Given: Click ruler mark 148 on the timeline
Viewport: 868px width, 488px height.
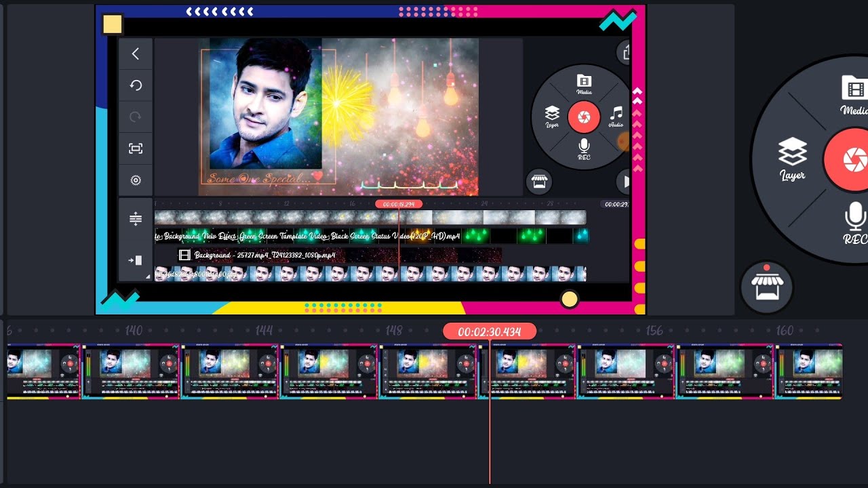Looking at the screenshot, I should [394, 331].
